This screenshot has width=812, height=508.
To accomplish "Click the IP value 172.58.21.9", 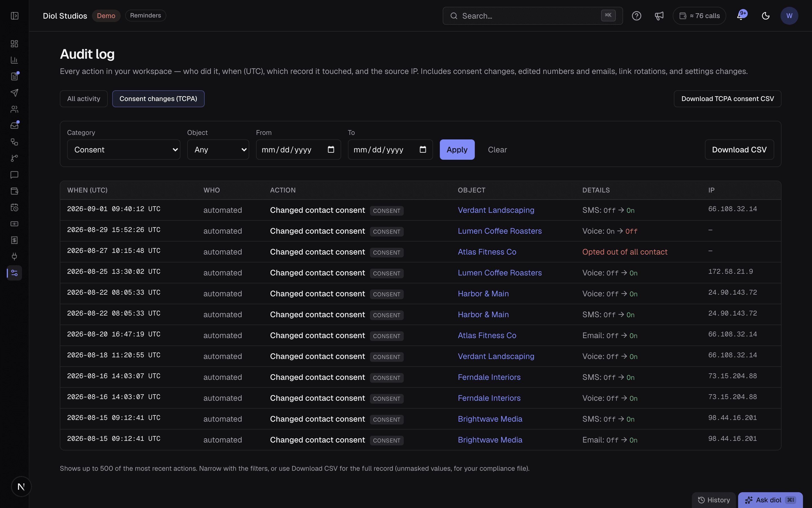I will tap(731, 271).
